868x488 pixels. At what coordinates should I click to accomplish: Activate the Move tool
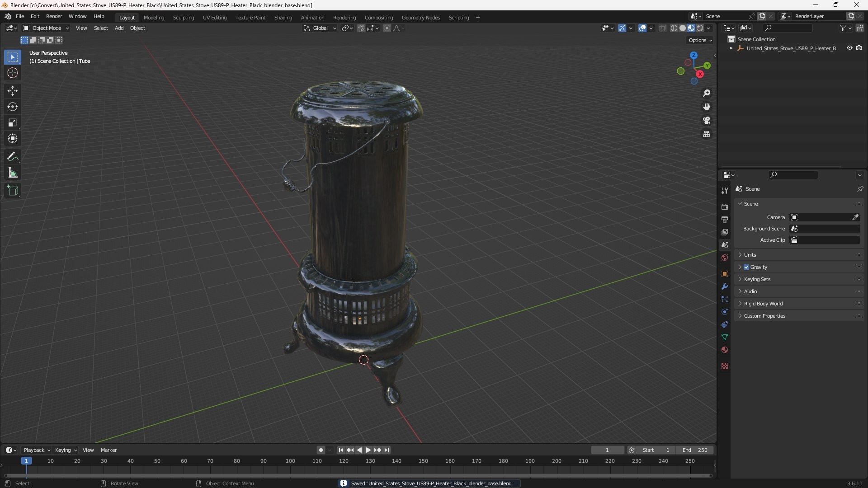tap(13, 91)
